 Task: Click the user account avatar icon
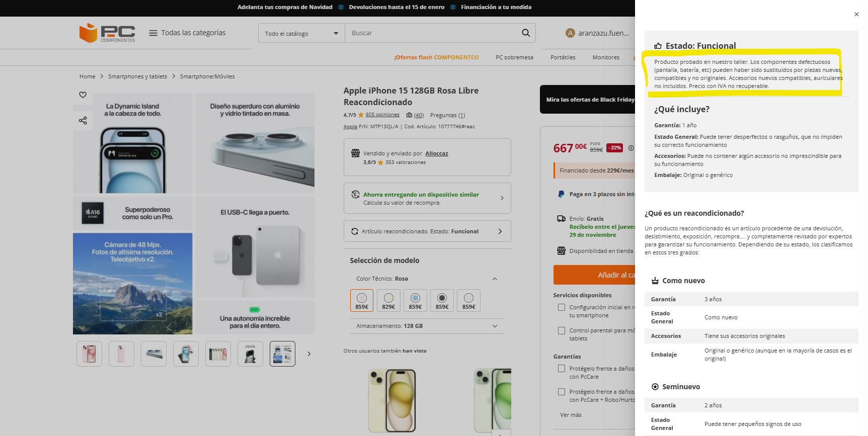pyautogui.click(x=570, y=33)
